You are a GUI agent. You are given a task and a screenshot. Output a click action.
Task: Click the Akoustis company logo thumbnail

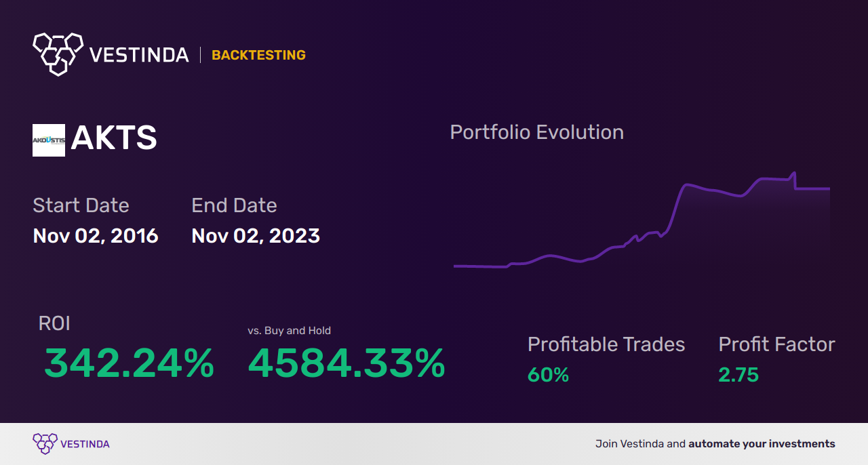point(49,140)
